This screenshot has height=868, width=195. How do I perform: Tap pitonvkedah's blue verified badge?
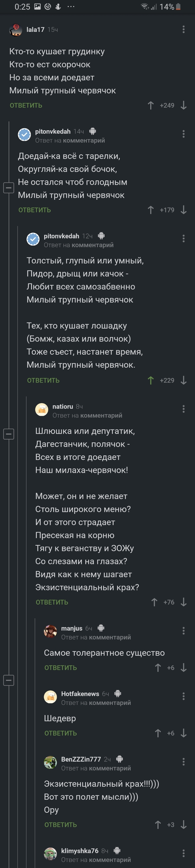[23, 133]
